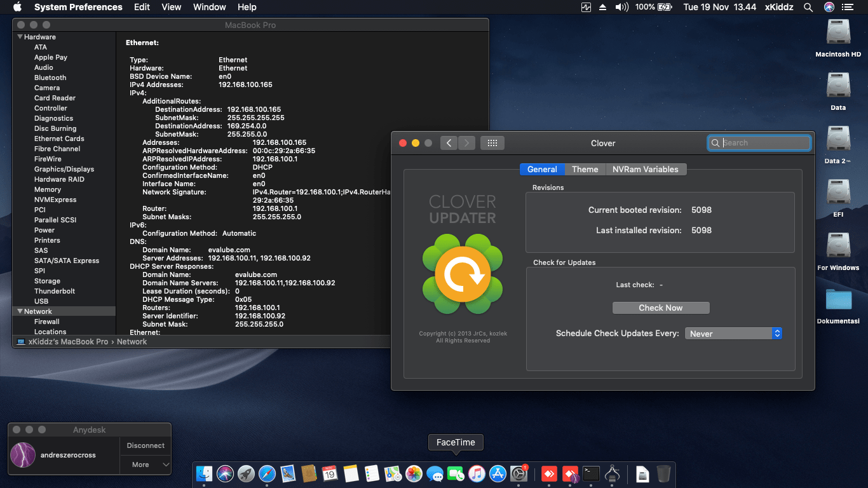Viewport: 868px width, 488px height.
Task: Open Schedule Check Updates Every dropdown
Action: click(x=733, y=334)
